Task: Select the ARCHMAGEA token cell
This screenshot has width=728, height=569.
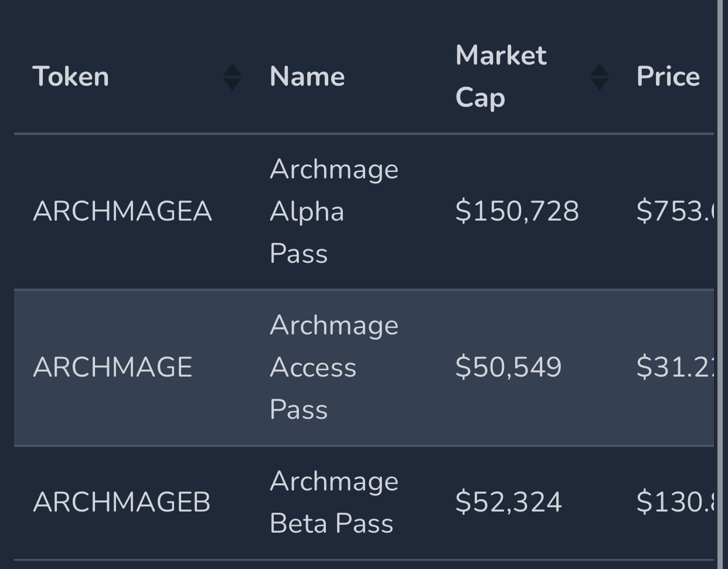Action: click(123, 211)
